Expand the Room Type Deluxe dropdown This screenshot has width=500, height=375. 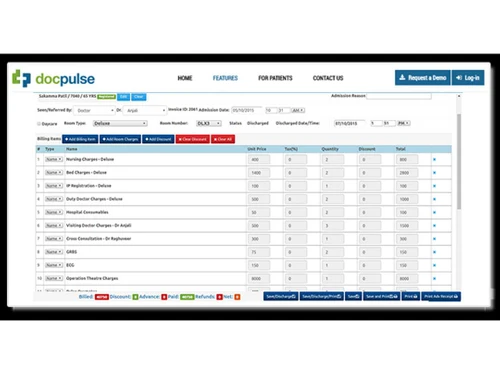tap(120, 123)
